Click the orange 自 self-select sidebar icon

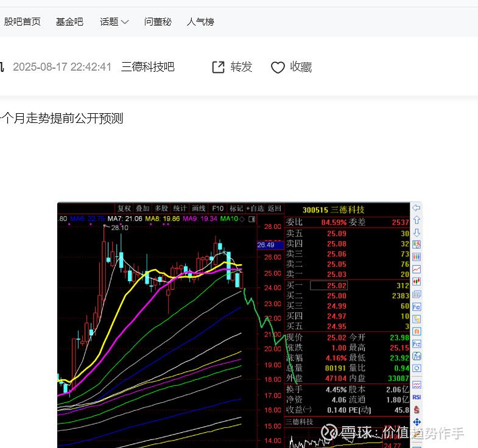[416, 332]
